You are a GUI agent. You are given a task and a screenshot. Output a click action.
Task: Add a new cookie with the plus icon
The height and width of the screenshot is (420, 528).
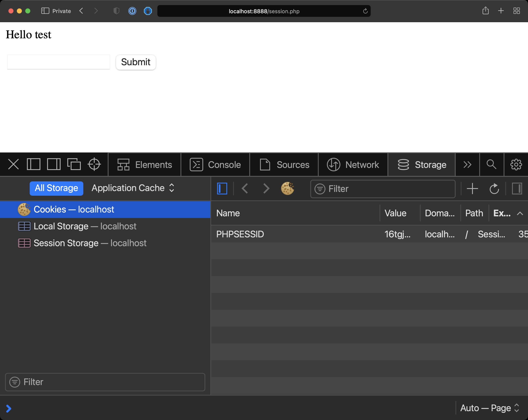click(x=472, y=189)
